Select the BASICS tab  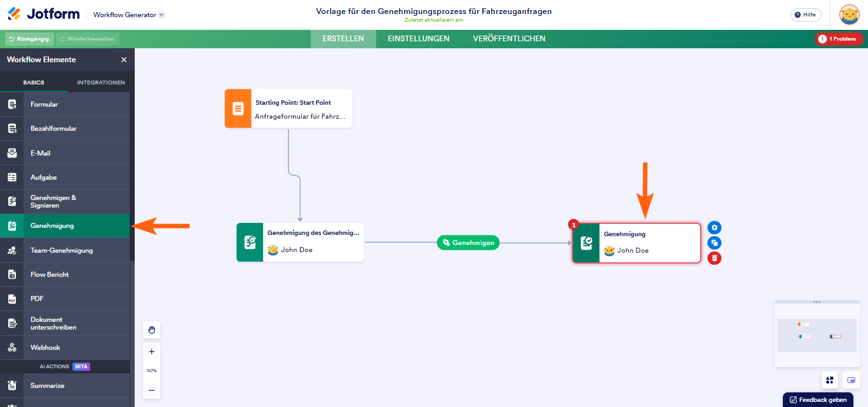[x=34, y=83]
